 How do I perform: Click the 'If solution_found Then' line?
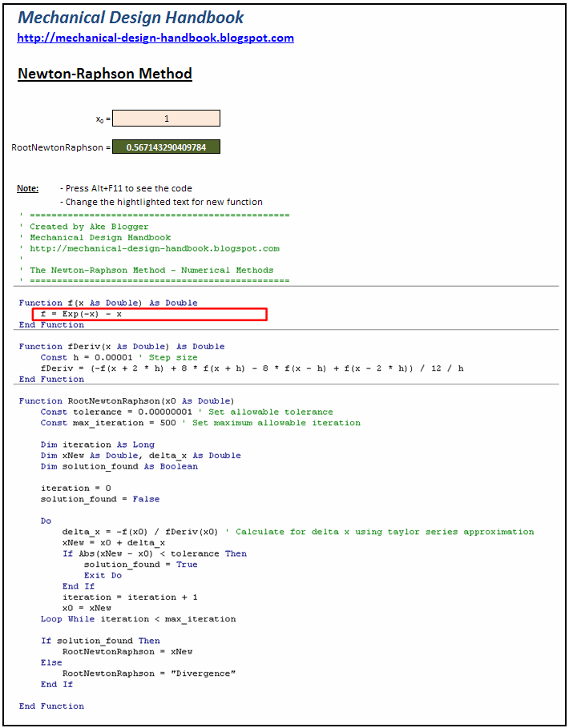click(x=100, y=641)
